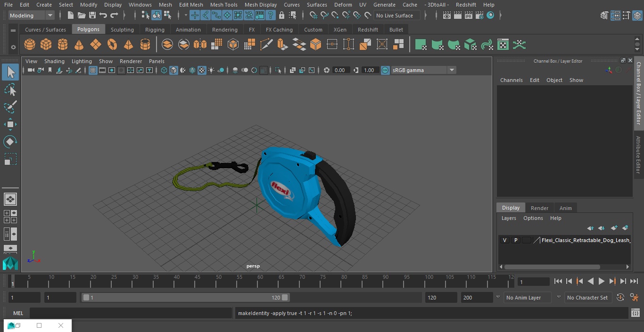
Task: Create a polygon plane from the shelf
Action: 96,45
